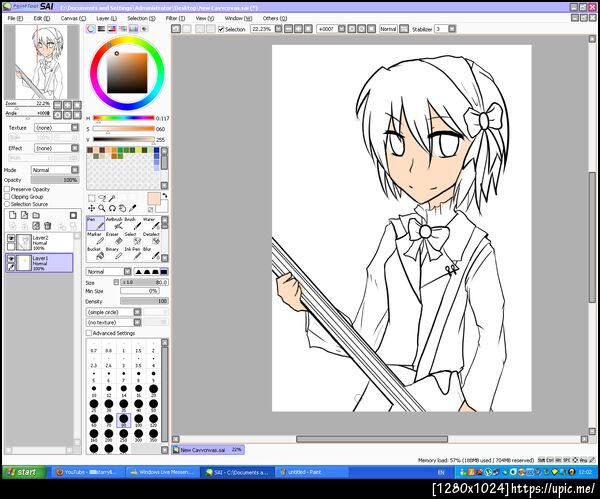Select the Water tool
Screen dimensions: 600x499
coord(151,223)
